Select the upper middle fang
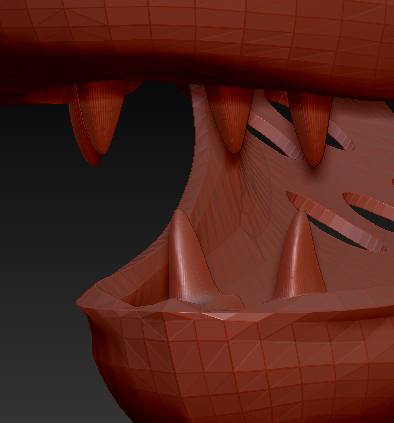 [x=231, y=120]
